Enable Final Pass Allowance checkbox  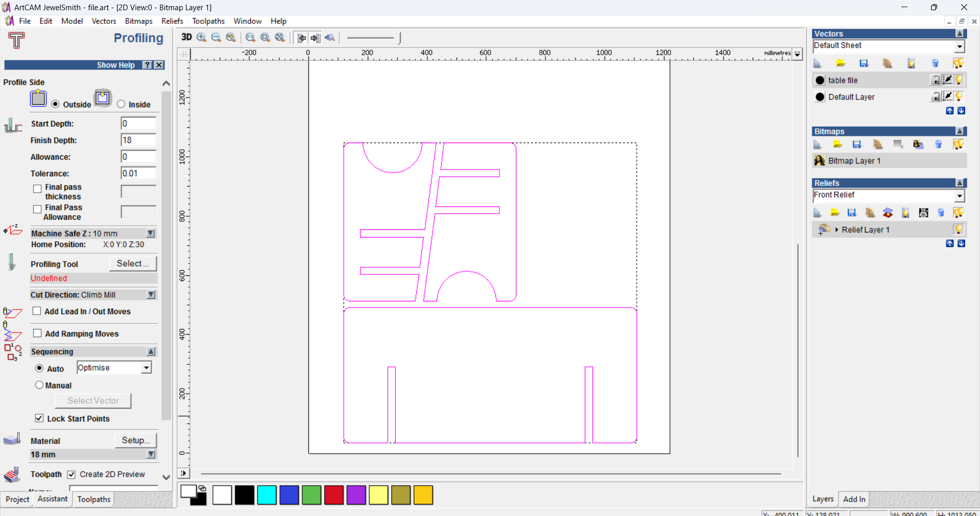[37, 209]
